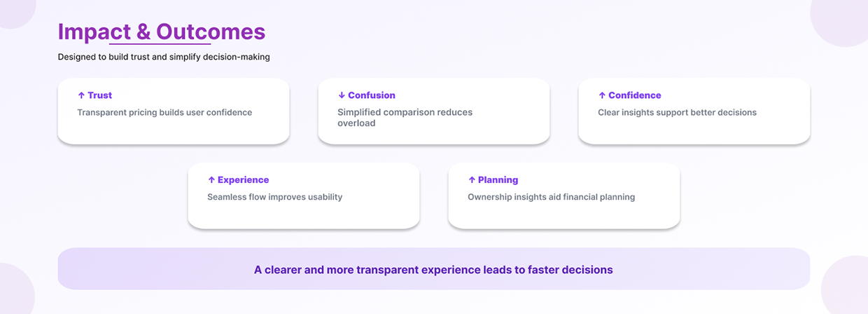Image resolution: width=868 pixels, height=314 pixels.
Task: Select the Trust card heading
Action: pyautogui.click(x=99, y=95)
